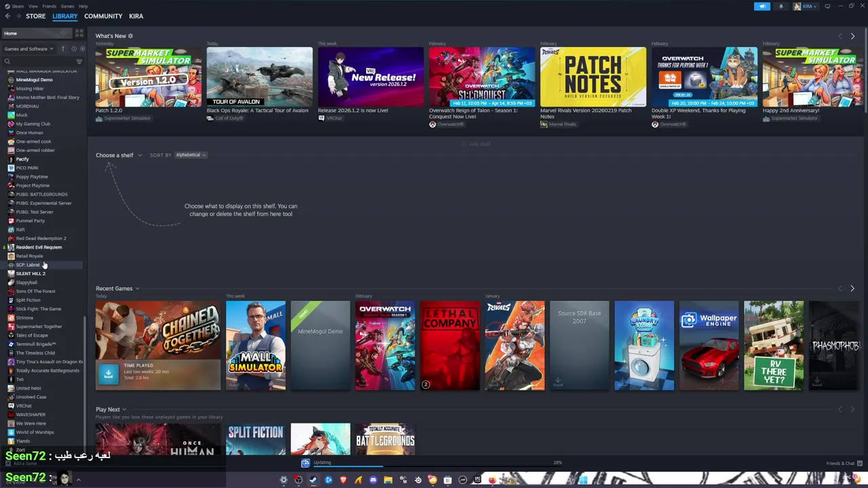Select We Were Here in the game list
The width and height of the screenshot is (868, 488).
(x=31, y=424)
